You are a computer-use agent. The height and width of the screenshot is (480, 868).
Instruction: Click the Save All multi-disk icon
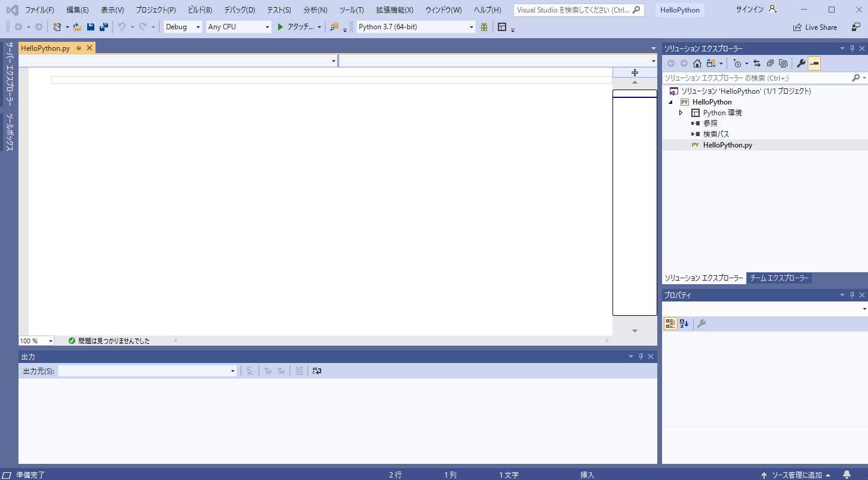point(103,27)
